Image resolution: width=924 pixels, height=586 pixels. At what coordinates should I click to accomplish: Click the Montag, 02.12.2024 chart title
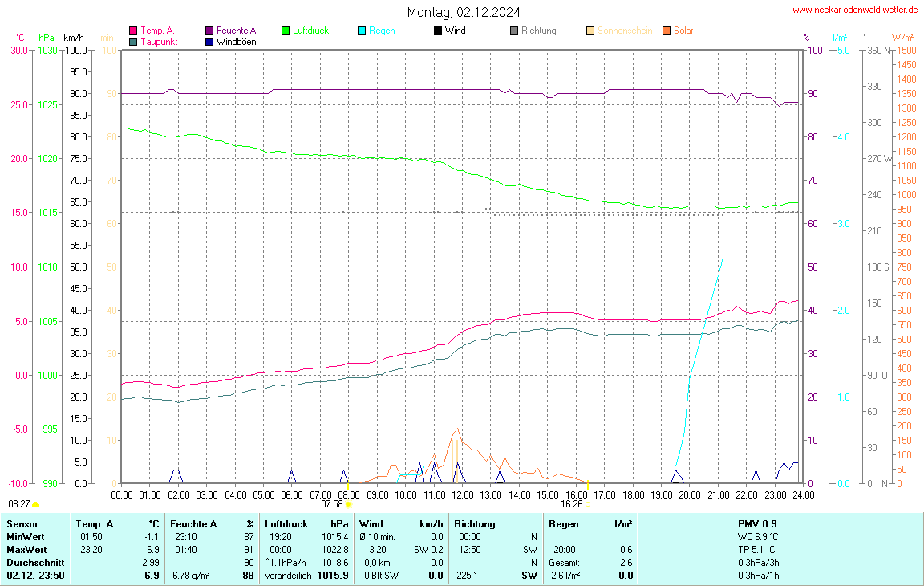tap(463, 12)
